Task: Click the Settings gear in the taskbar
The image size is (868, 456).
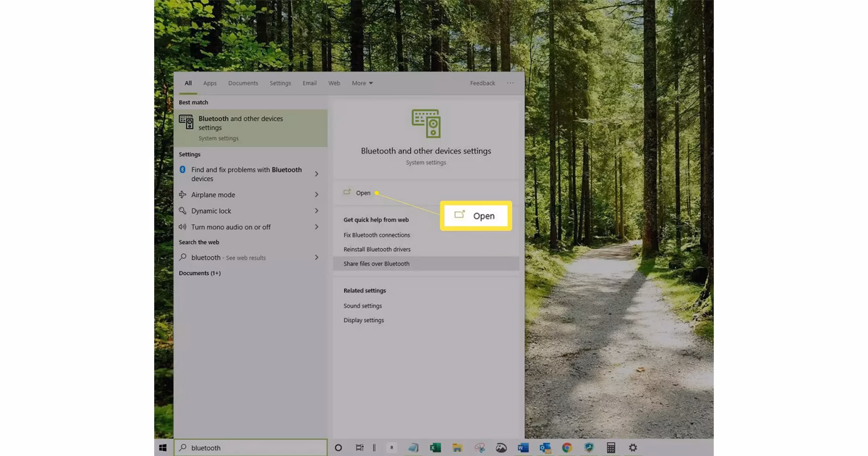Action: (633, 448)
